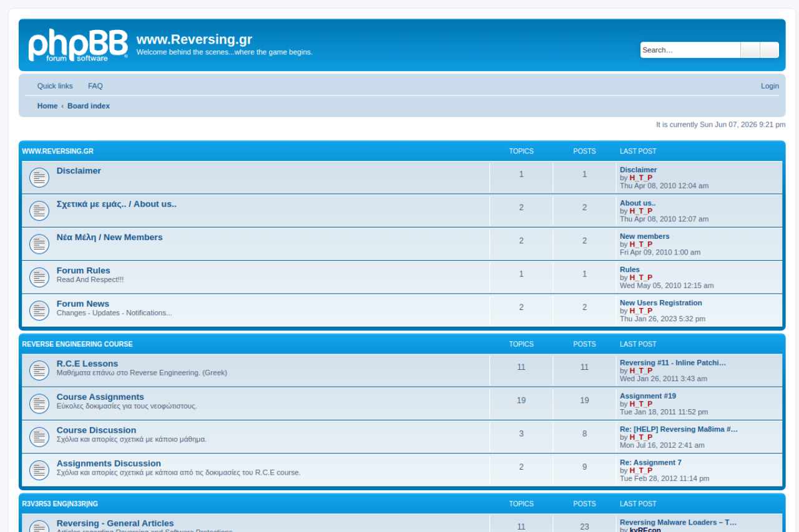Open the Disclaimer forum
The width and height of the screenshot is (799, 532).
(79, 171)
